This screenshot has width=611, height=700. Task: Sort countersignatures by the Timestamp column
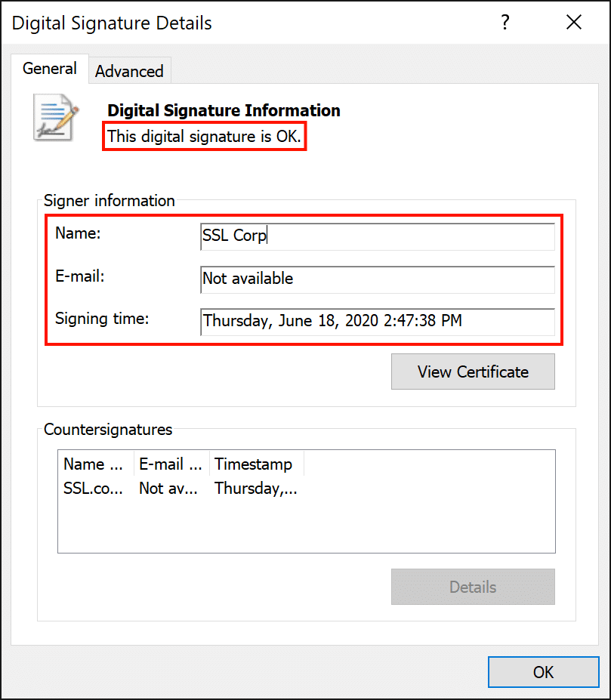pyautogui.click(x=255, y=464)
